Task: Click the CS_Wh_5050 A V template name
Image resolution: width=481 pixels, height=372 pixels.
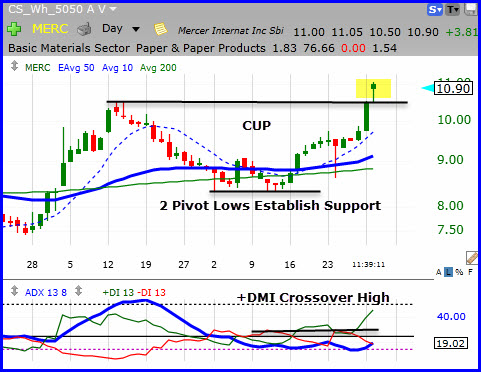Action: (57, 9)
